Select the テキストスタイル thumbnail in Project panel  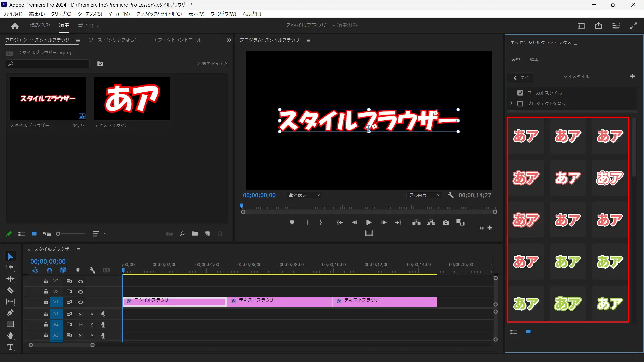click(132, 98)
